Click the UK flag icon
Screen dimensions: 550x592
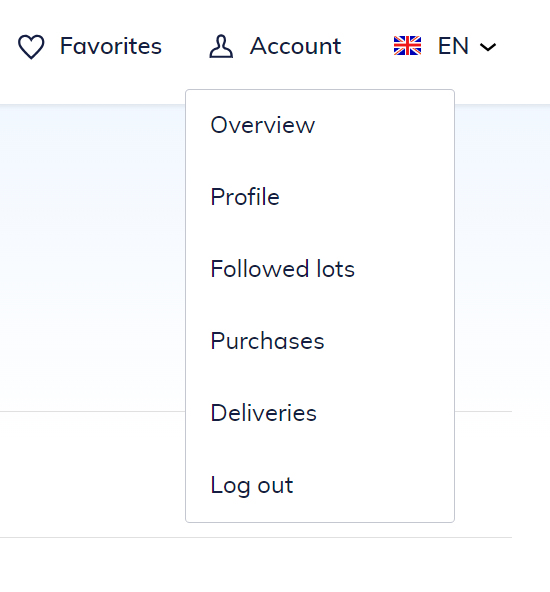coord(407,46)
